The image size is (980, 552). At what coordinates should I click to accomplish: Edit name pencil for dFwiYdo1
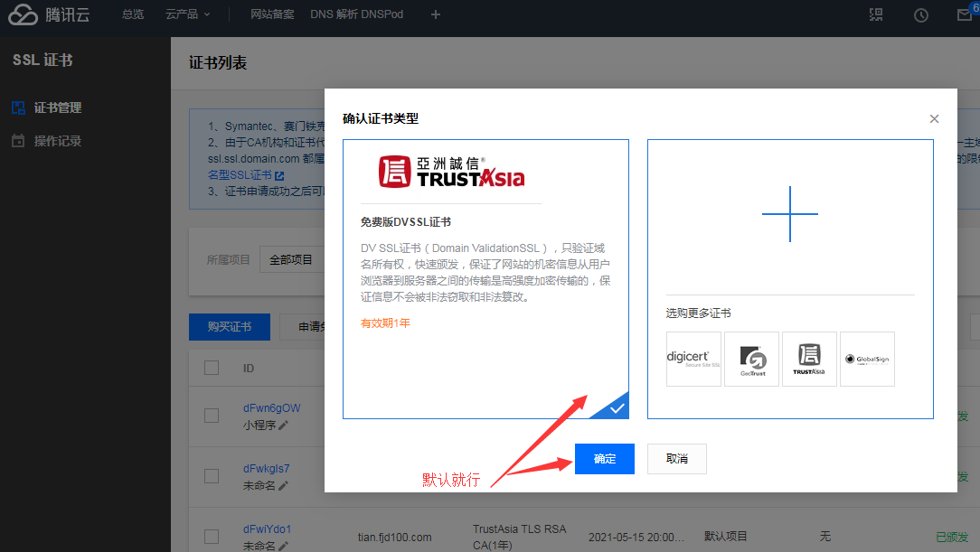[283, 546]
